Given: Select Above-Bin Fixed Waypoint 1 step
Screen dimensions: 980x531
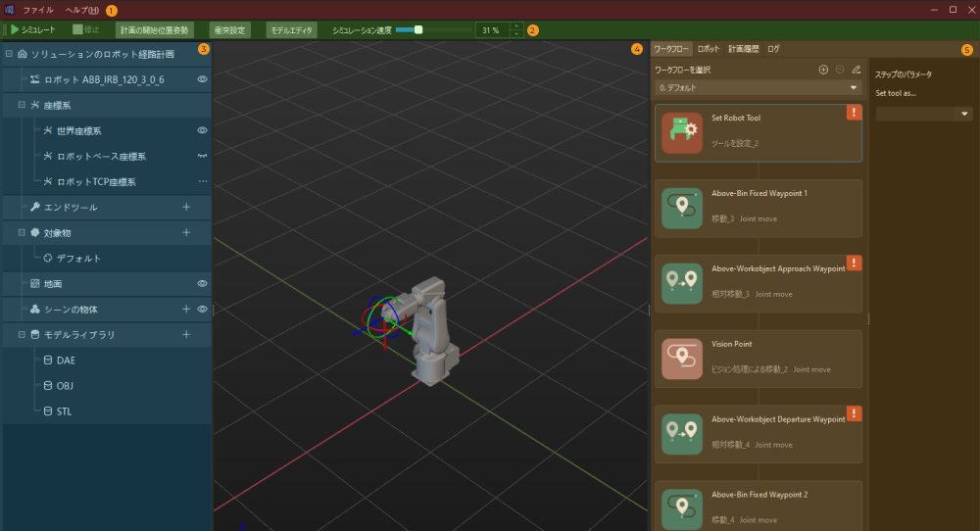Looking at the screenshot, I should [x=759, y=209].
